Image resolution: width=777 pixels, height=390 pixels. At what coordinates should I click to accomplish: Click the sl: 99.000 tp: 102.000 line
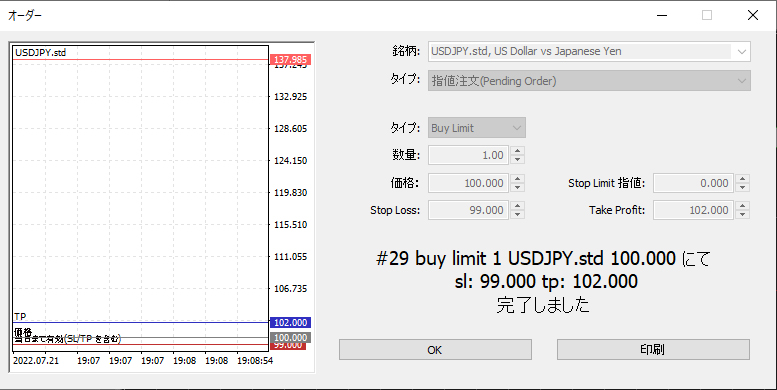(x=546, y=281)
